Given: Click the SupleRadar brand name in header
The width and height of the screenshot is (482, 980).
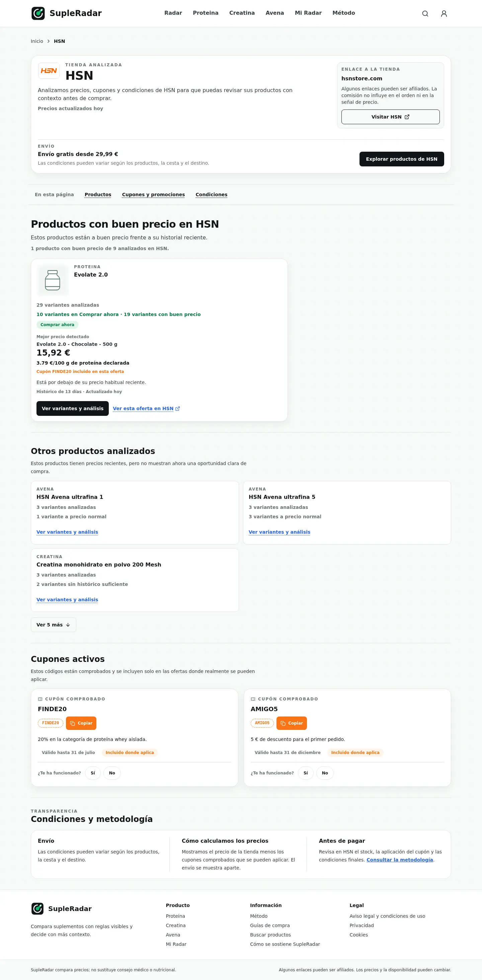Looking at the screenshot, I should pyautogui.click(x=76, y=13).
